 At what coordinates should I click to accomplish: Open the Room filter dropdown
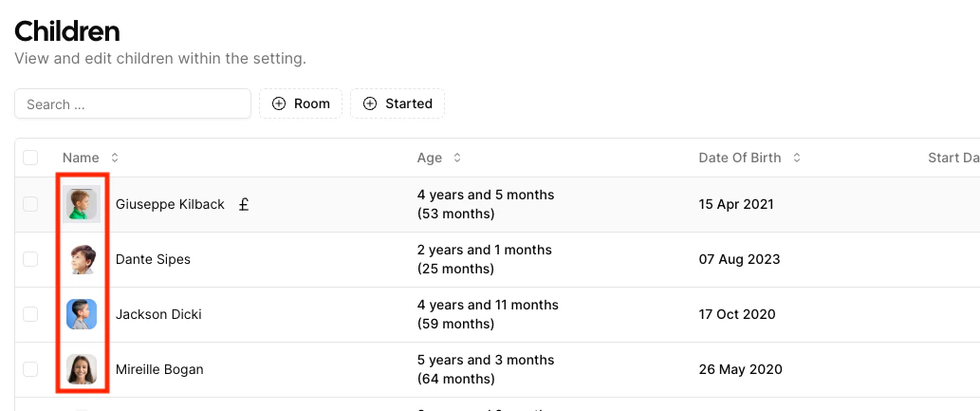pyautogui.click(x=301, y=104)
